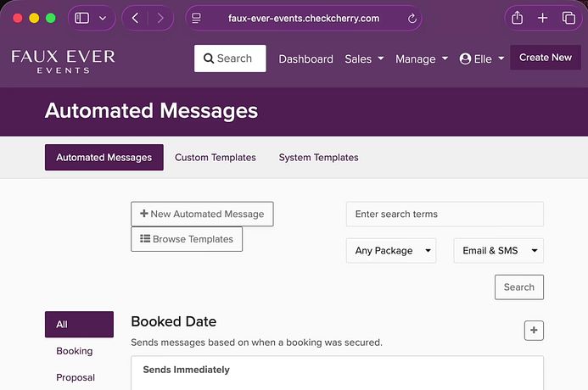
Task: Open the Elle user account menu
Action: point(481,58)
